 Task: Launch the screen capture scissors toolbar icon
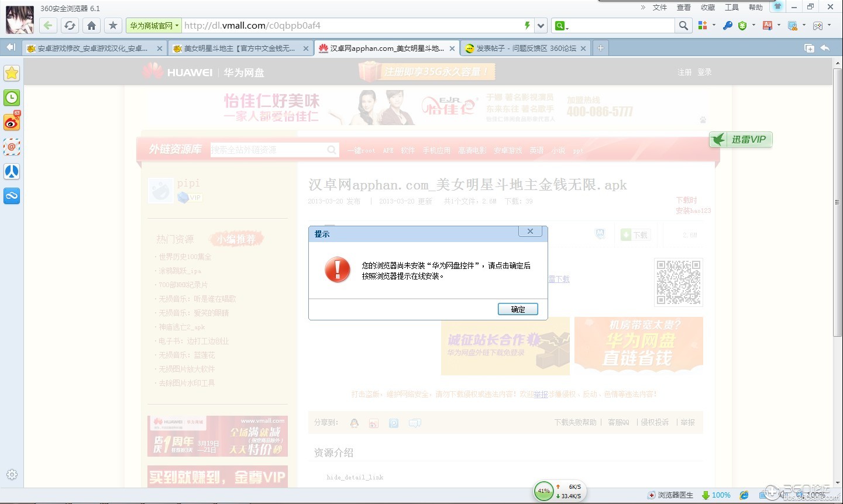(793, 26)
